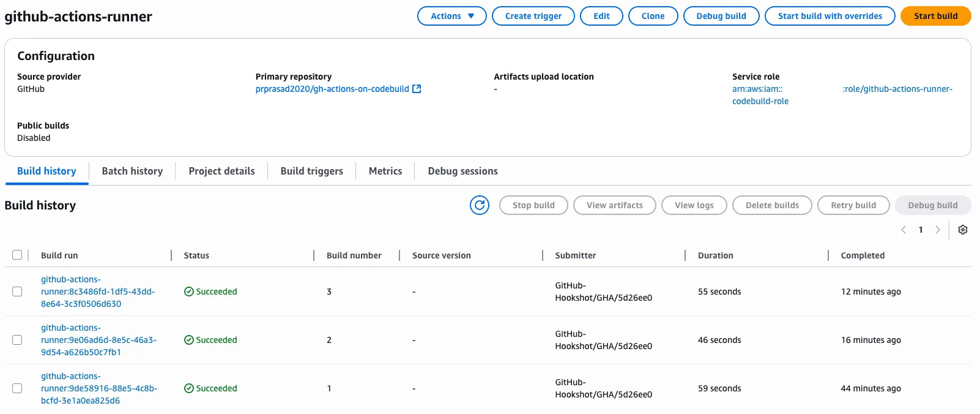Open the Debug sessions tab

click(462, 171)
